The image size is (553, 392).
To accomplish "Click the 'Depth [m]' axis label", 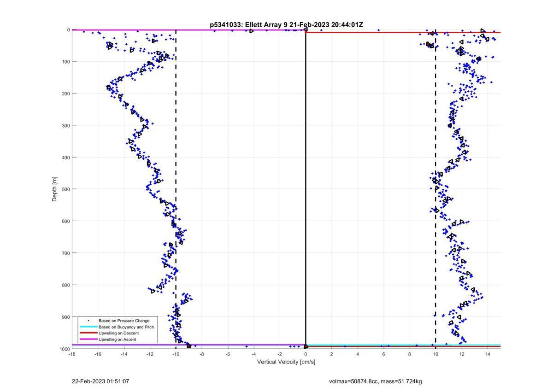I will pos(55,189).
